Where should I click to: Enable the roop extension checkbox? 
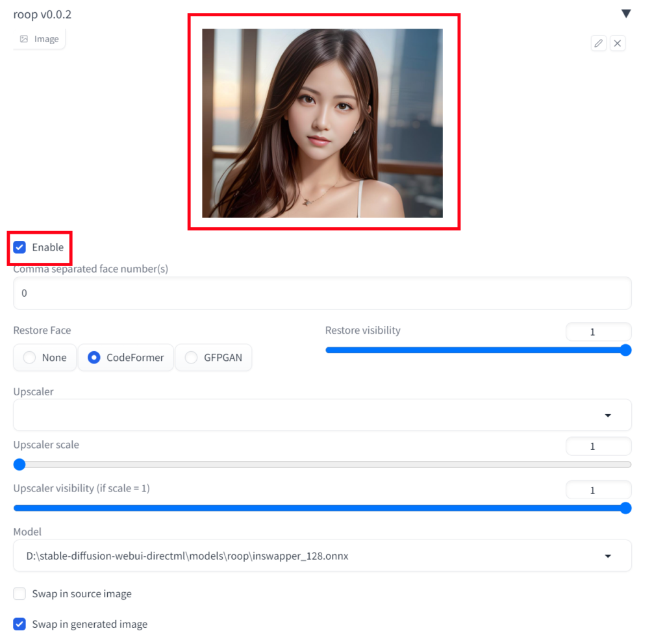tap(19, 247)
